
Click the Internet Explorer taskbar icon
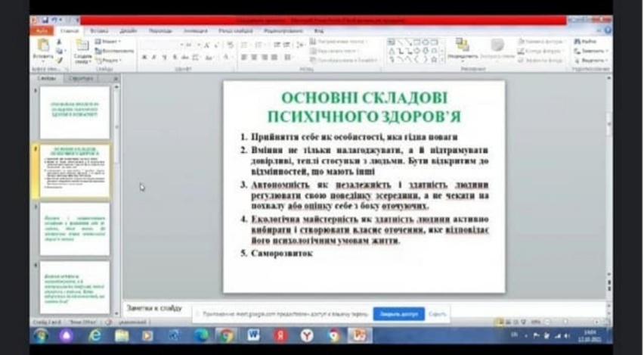coord(94,335)
